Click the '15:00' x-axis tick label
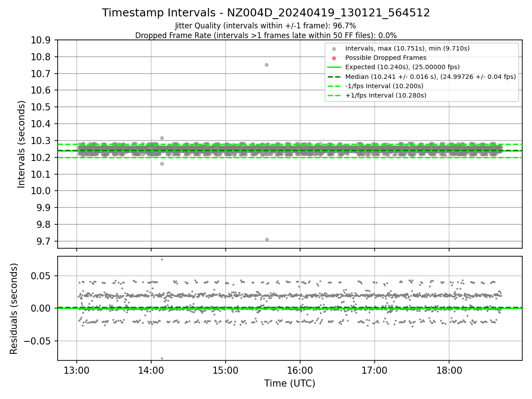 [x=226, y=370]
